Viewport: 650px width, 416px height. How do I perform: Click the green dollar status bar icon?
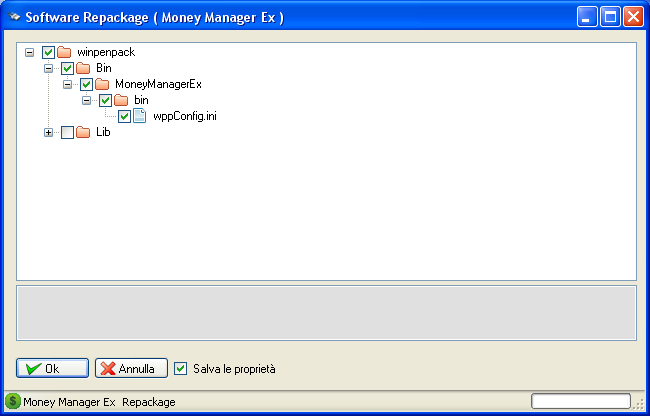tap(13, 401)
